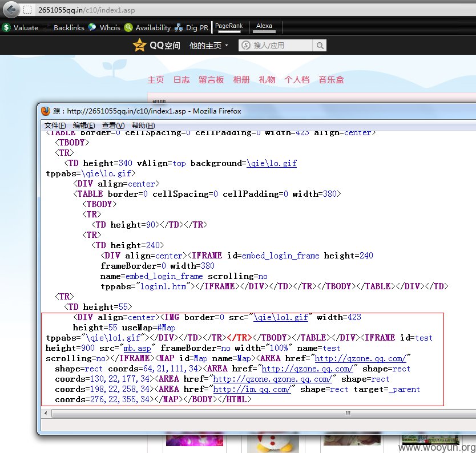Open the 帮助(H) menu in source window
This screenshot has width=476, height=453.
143,126
